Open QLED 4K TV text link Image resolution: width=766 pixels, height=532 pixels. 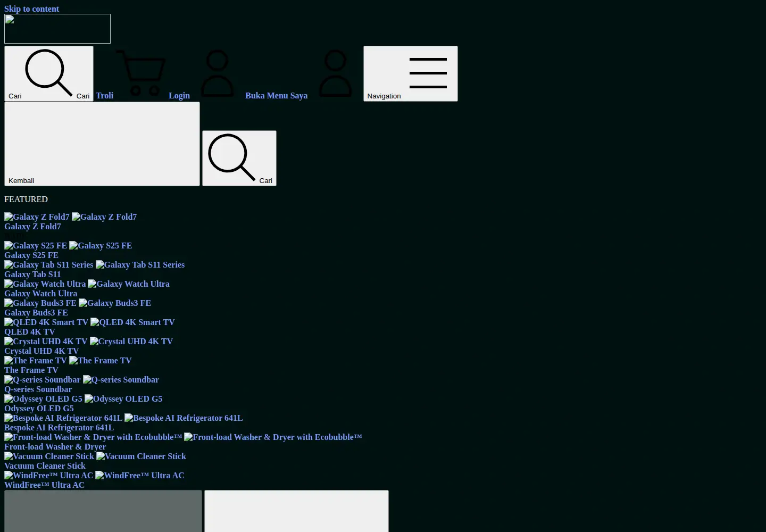(30, 332)
